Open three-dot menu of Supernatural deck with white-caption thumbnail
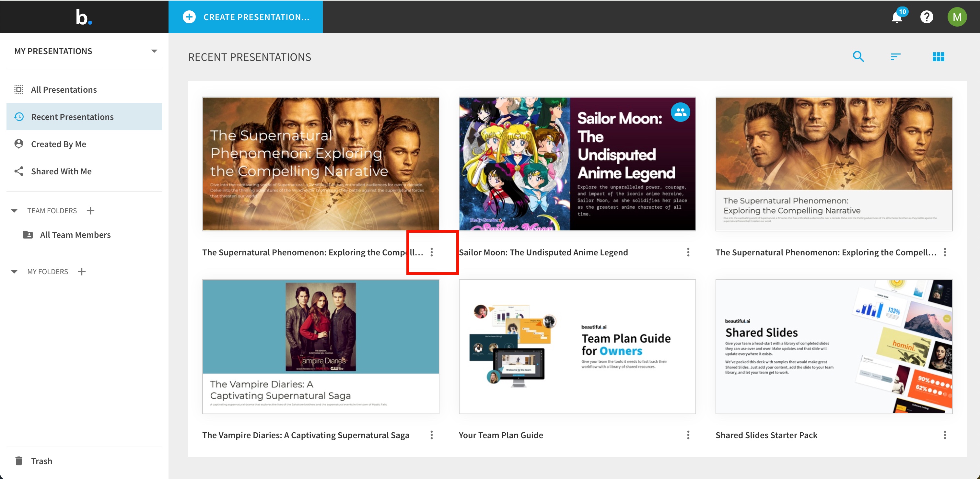Screen dimensions: 980x479 coord(945,252)
